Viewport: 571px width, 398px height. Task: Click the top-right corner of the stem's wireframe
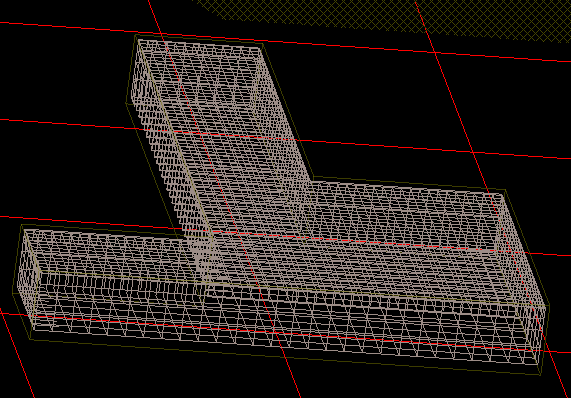pos(262,46)
